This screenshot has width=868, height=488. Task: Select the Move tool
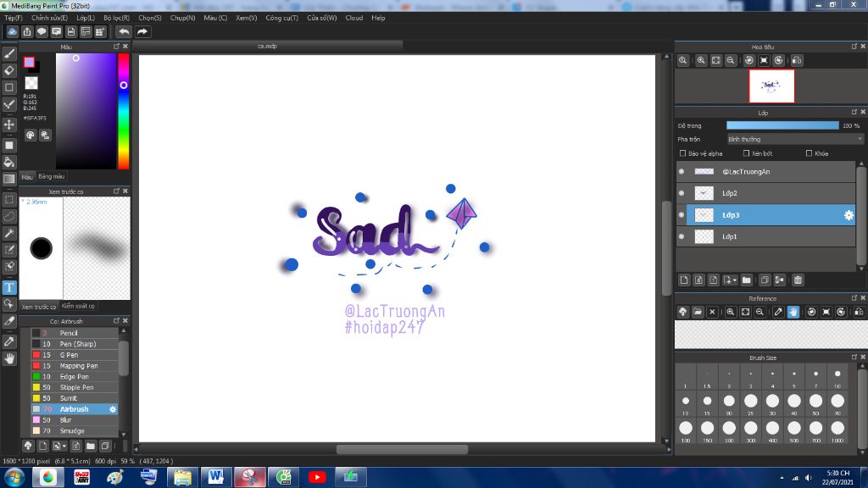pyautogui.click(x=9, y=125)
